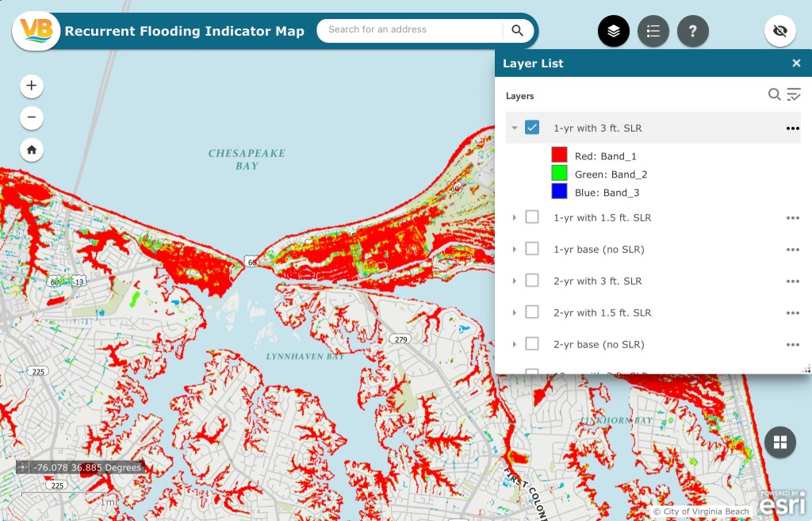The height and width of the screenshot is (521, 812).
Task: Enable the 1-yr with 1.5 ft. SLR layer
Action: click(x=532, y=217)
